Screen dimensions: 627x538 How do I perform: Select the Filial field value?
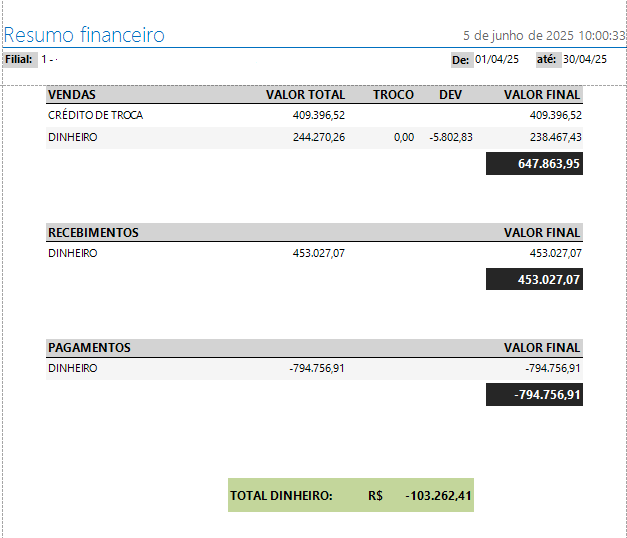[49, 59]
